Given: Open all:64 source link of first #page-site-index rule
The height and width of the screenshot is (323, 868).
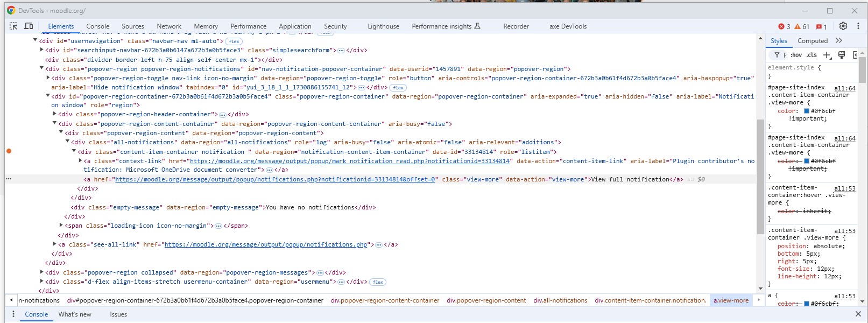Looking at the screenshot, I should point(845,88).
